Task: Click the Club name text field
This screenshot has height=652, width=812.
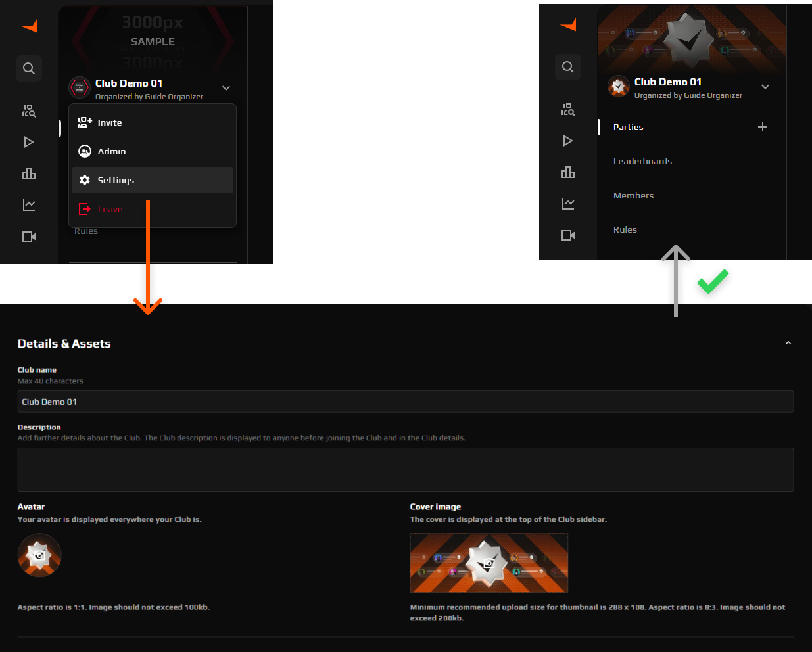Action: 406,401
